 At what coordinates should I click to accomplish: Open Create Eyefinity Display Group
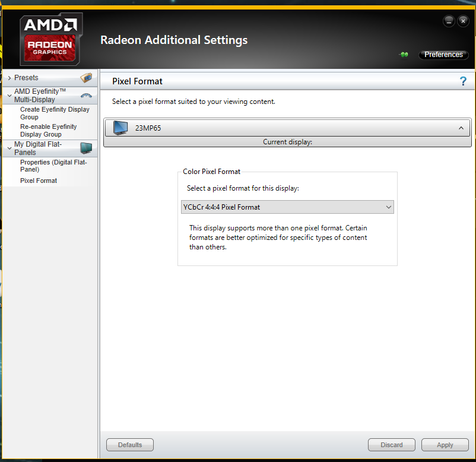[x=55, y=113]
